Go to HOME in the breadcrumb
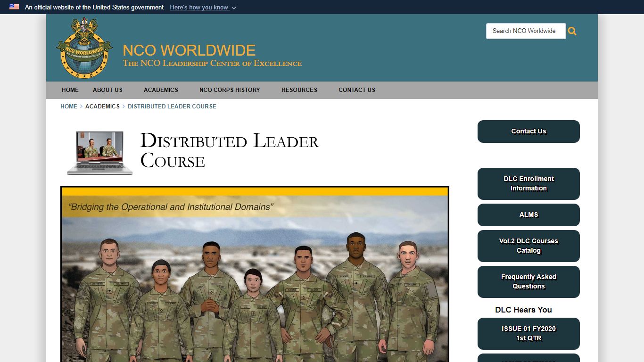Viewport: 644px width, 362px height. click(69, 107)
